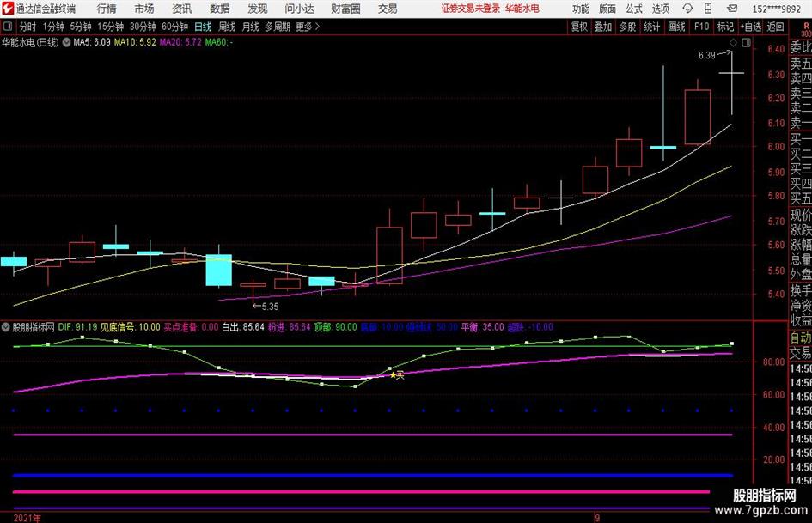Click the 平衡: 35.00 value
This screenshot has width=812, height=523.
[x=483, y=327]
